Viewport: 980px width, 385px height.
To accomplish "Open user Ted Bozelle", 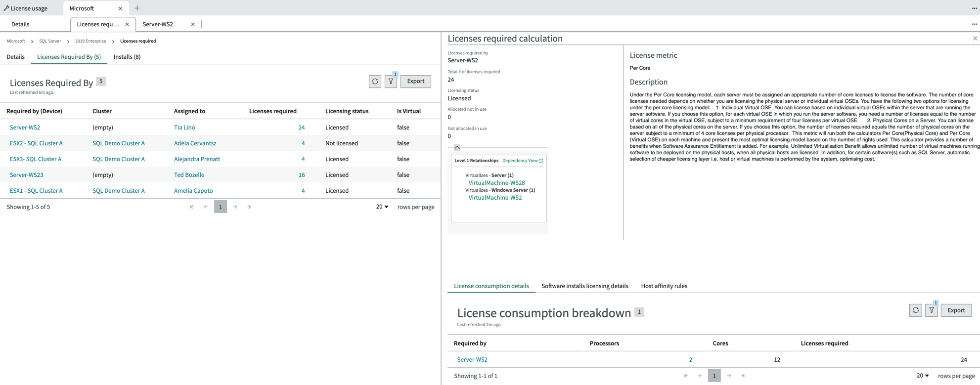I will pyautogui.click(x=189, y=175).
